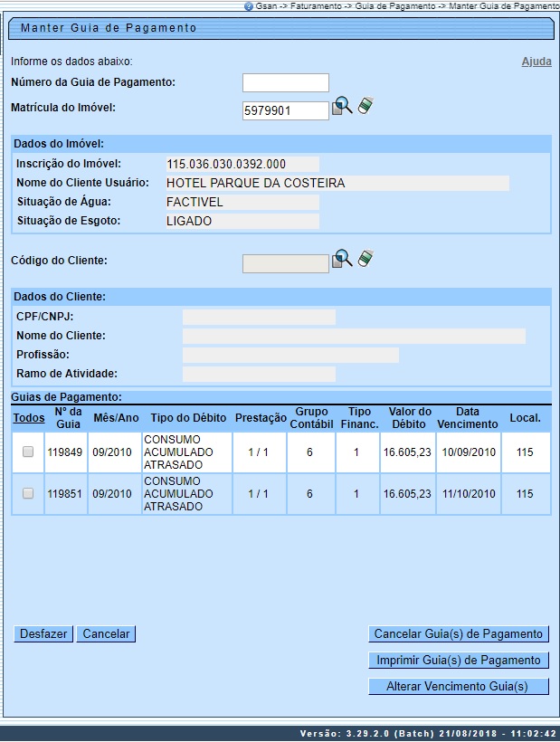560x742 pixels.
Task: Click the Dados do Imóvel section header
Action: coord(59,144)
